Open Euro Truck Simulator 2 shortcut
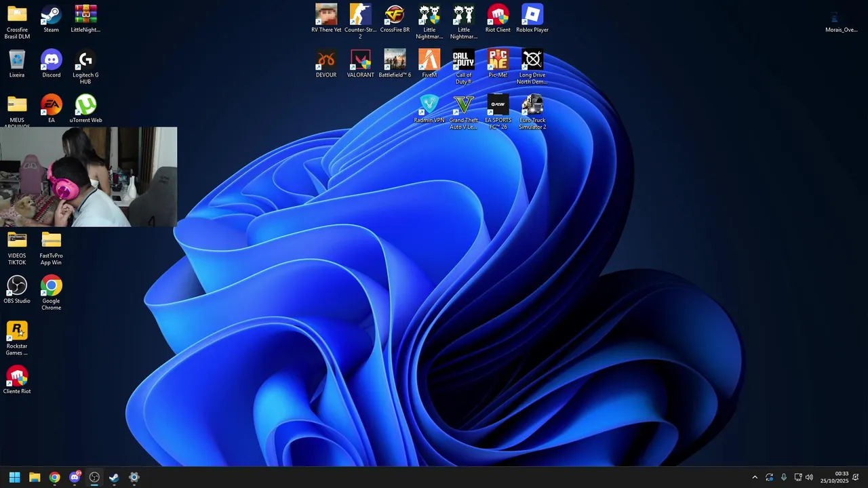Viewport: 868px width, 488px height. point(532,113)
